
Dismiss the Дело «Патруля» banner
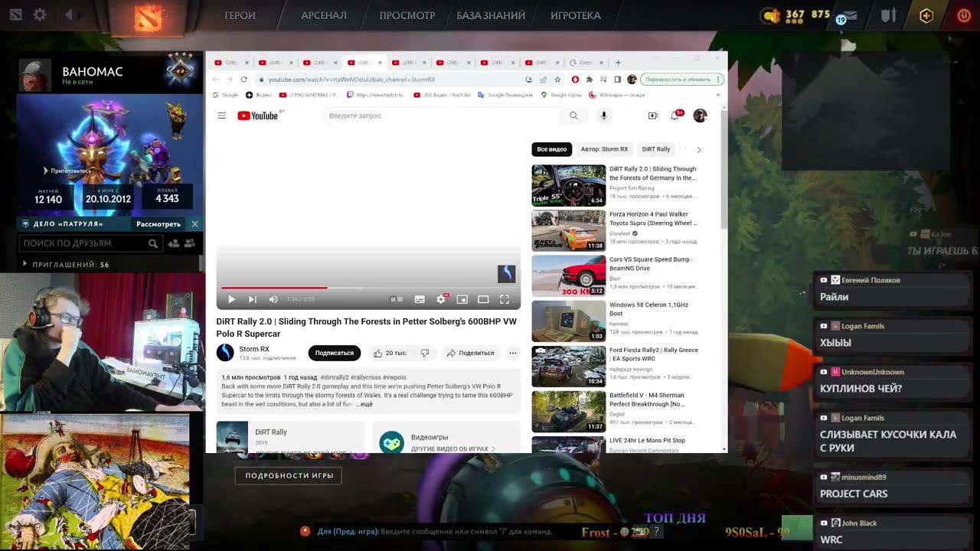coord(194,224)
